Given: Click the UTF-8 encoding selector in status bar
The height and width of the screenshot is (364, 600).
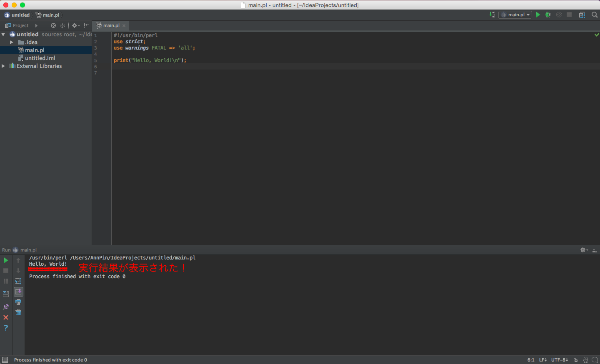Looking at the screenshot, I should (x=559, y=360).
